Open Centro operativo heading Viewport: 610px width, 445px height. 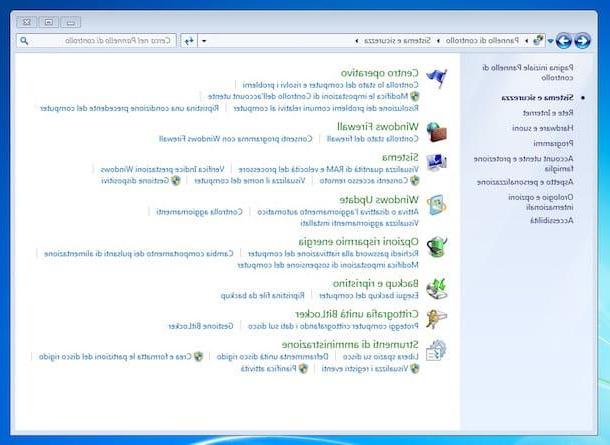point(380,73)
